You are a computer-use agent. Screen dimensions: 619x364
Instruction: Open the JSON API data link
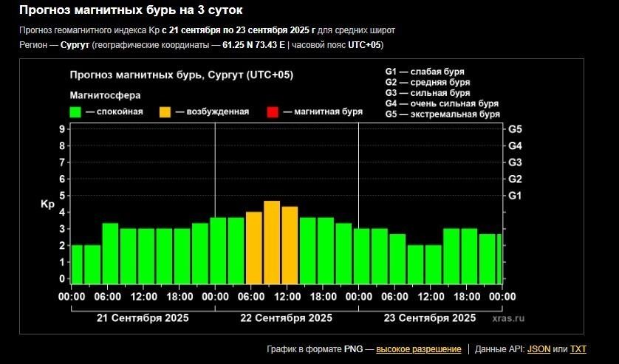[538, 349]
